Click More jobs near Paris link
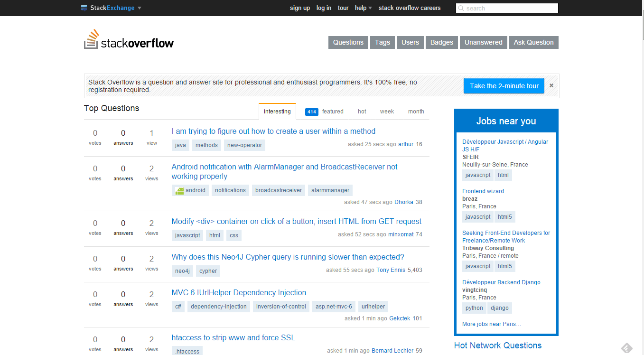Image resolution: width=644 pixels, height=355 pixels. tap(492, 324)
